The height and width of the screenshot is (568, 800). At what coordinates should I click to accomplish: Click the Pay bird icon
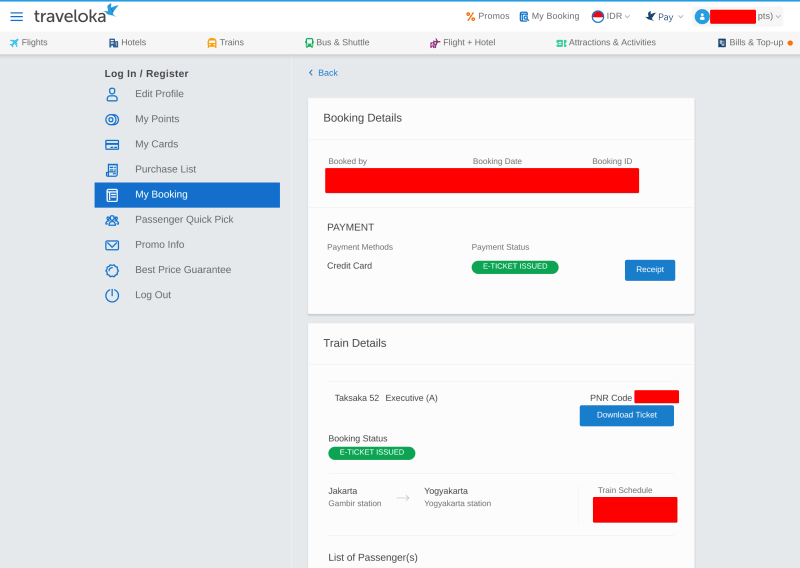point(651,16)
